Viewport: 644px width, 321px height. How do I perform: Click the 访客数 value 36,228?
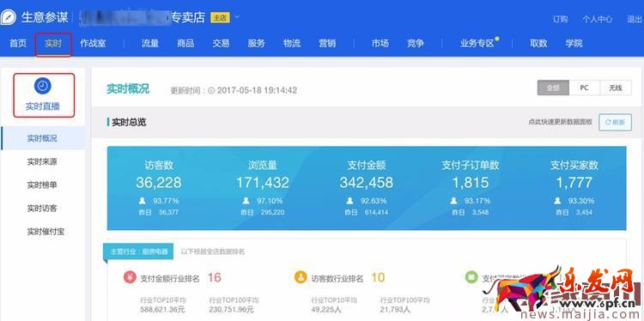point(159,183)
